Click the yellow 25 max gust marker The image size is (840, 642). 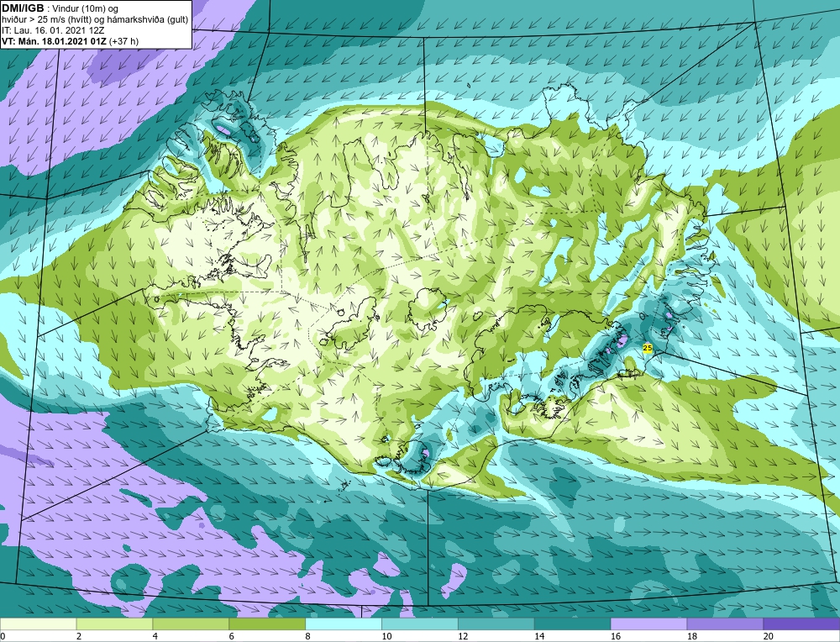(x=647, y=349)
